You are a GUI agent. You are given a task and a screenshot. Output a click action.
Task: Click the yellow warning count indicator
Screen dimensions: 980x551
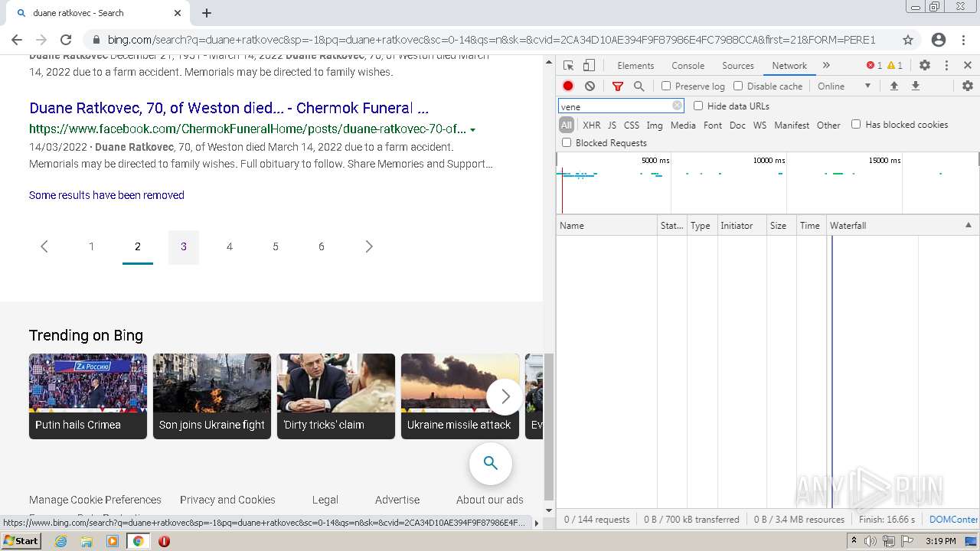(894, 65)
